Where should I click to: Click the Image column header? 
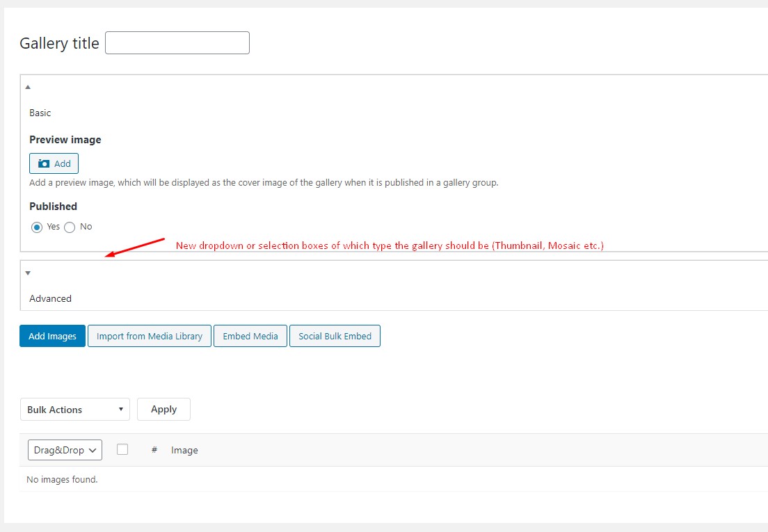(184, 450)
